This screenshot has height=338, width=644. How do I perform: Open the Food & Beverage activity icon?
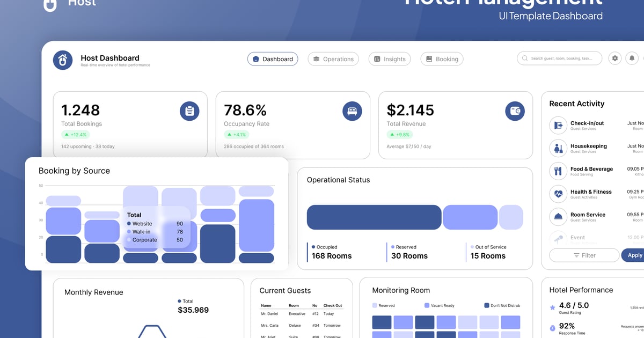click(x=558, y=171)
